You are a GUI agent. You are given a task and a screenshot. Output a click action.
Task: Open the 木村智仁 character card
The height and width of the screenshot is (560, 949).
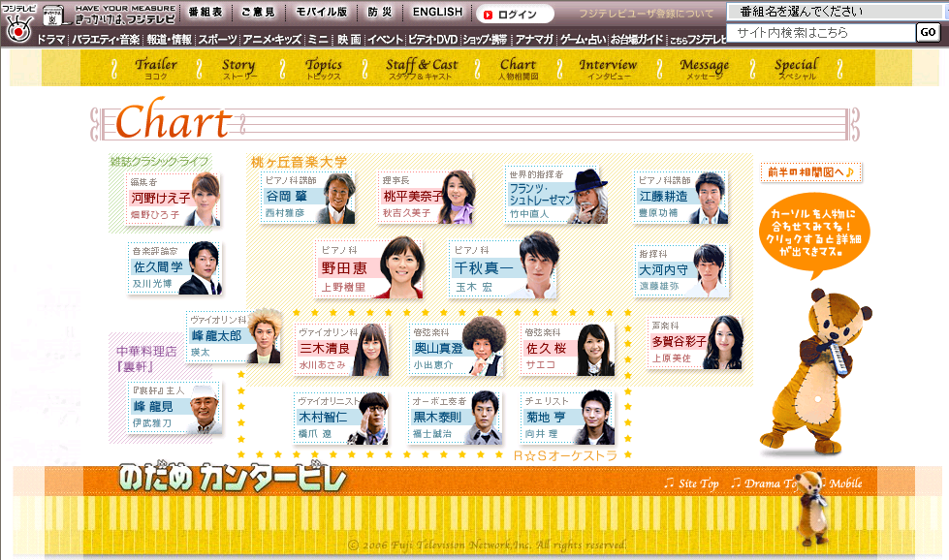[341, 418]
